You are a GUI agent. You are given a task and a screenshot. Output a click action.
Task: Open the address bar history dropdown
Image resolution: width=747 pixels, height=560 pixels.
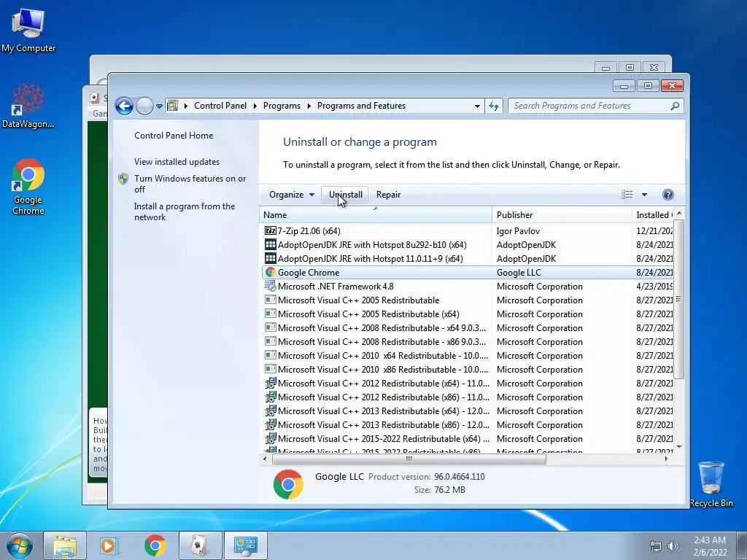pos(477,106)
